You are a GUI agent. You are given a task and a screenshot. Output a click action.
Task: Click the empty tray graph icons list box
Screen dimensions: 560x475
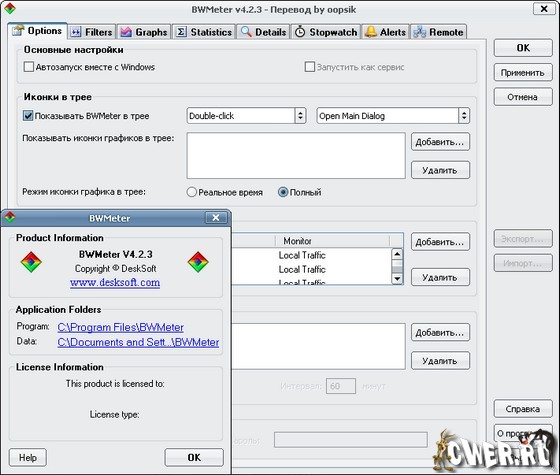296,156
